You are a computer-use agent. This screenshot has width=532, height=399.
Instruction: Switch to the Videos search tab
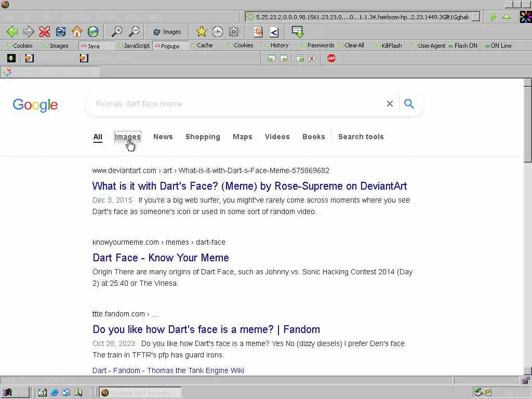click(x=277, y=137)
